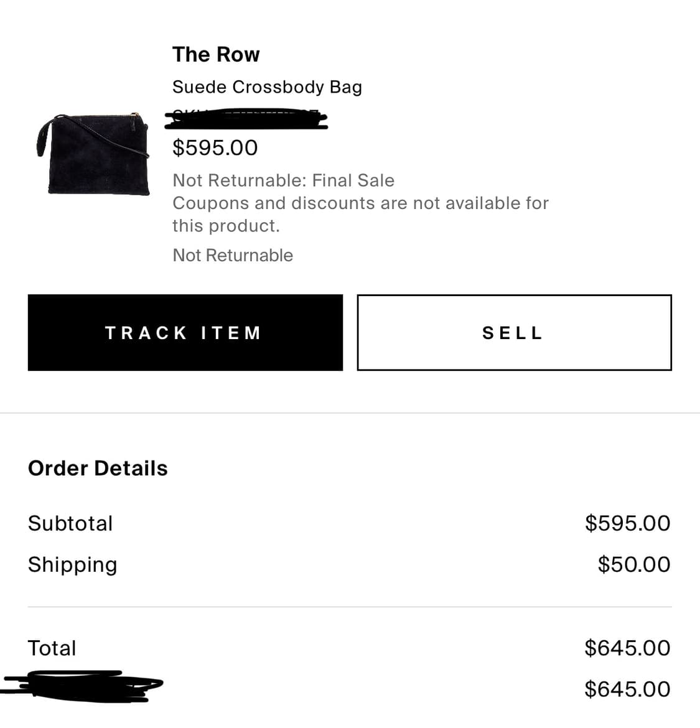The height and width of the screenshot is (728, 700).
Task: Tap the item price under the product title
Action: coord(215,148)
